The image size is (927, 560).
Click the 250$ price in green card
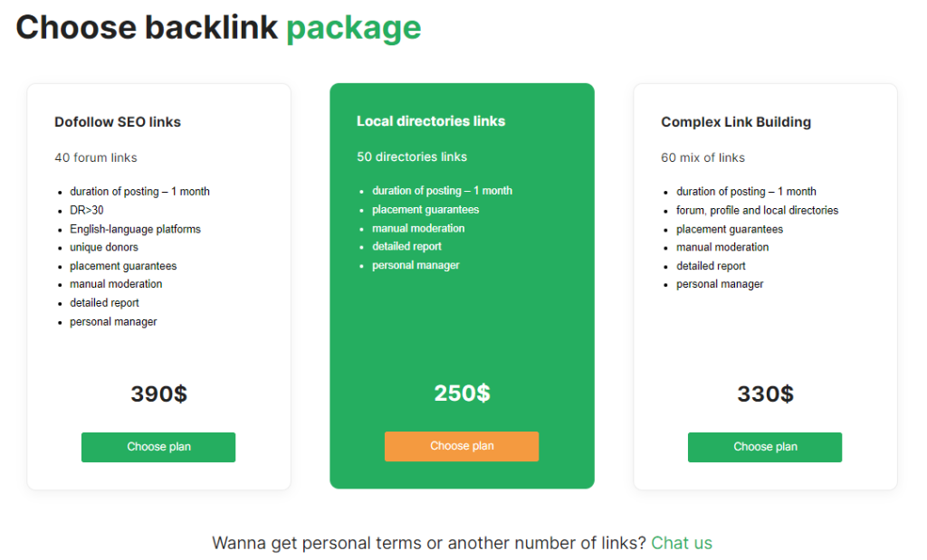pos(462,394)
